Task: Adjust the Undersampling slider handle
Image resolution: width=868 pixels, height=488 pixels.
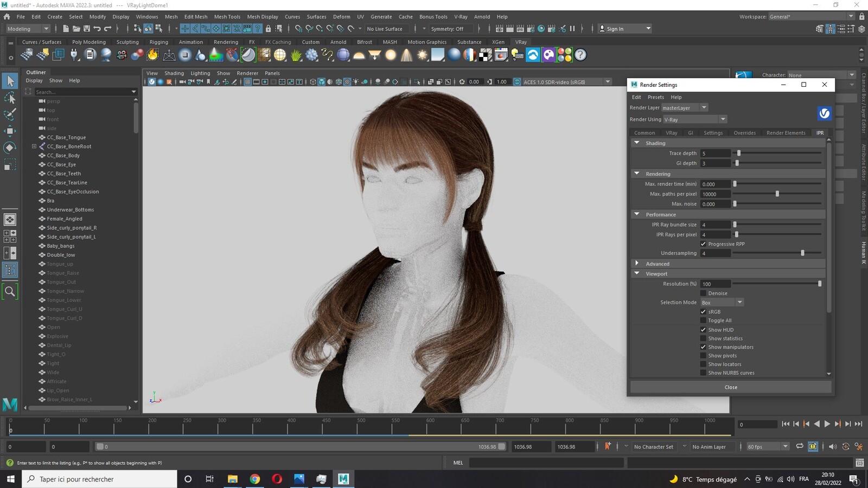Action: tap(802, 253)
